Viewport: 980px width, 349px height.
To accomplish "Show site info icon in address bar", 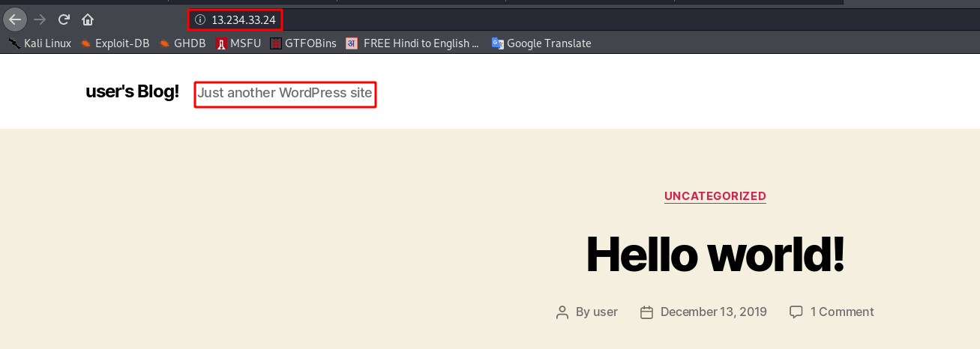I will 199,19.
